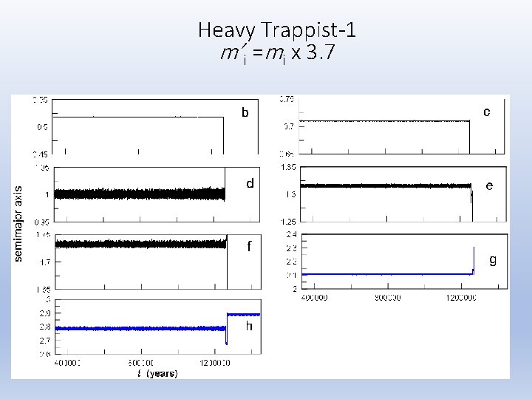This screenshot has height=399, width=532.
Task: Click the panel label "h"
Action: tap(249, 326)
